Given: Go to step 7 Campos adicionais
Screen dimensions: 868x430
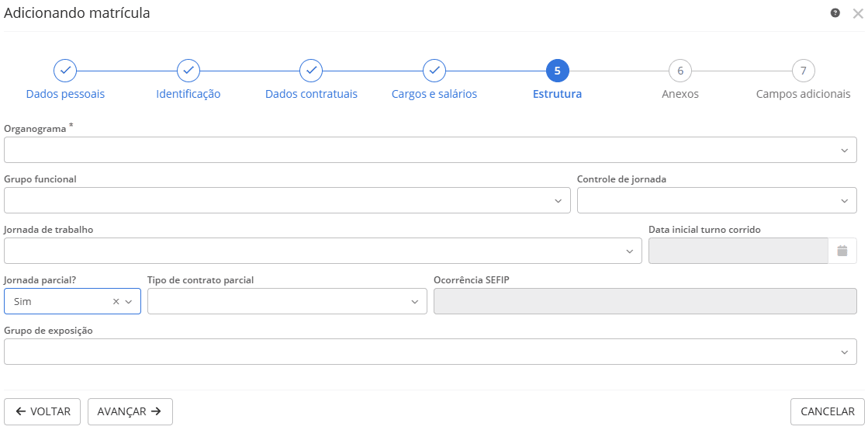Looking at the screenshot, I should pyautogui.click(x=803, y=71).
